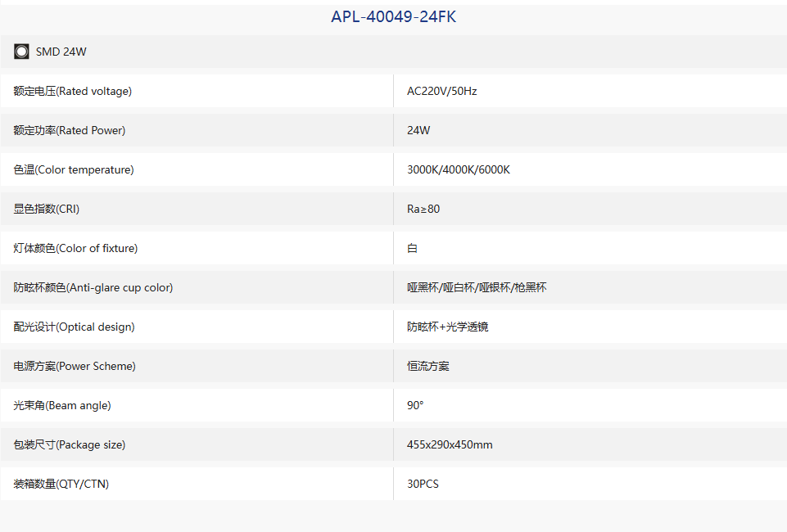787x532 pixels.
Task: Select the 灯体颜色(Color of fixture) label
Action: pos(75,248)
